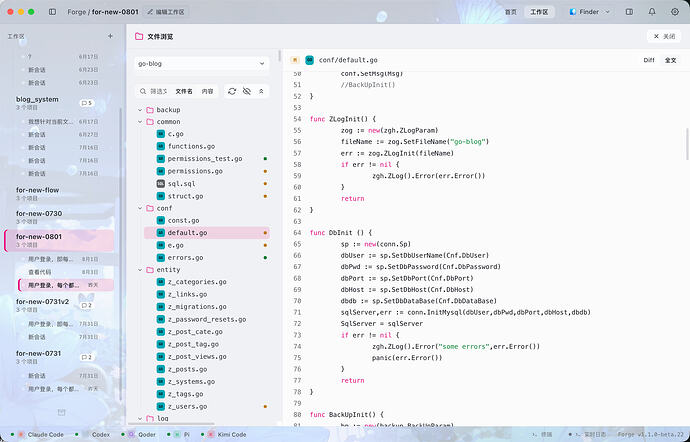
Task: Click z_migrations.go file icon
Action: coord(161,306)
